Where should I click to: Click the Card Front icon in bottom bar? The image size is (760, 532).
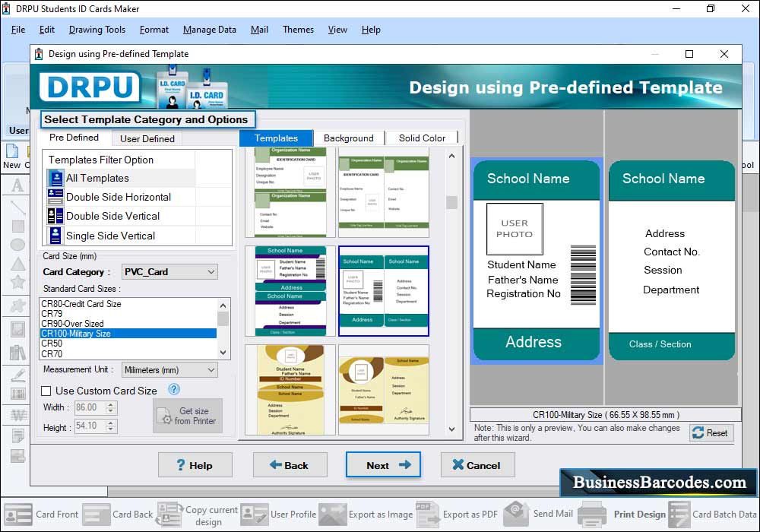click(x=18, y=514)
